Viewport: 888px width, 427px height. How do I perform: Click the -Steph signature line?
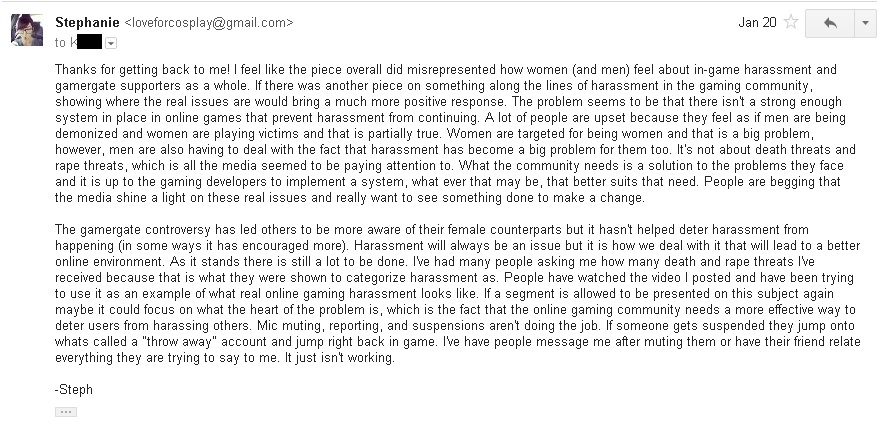(x=74, y=390)
